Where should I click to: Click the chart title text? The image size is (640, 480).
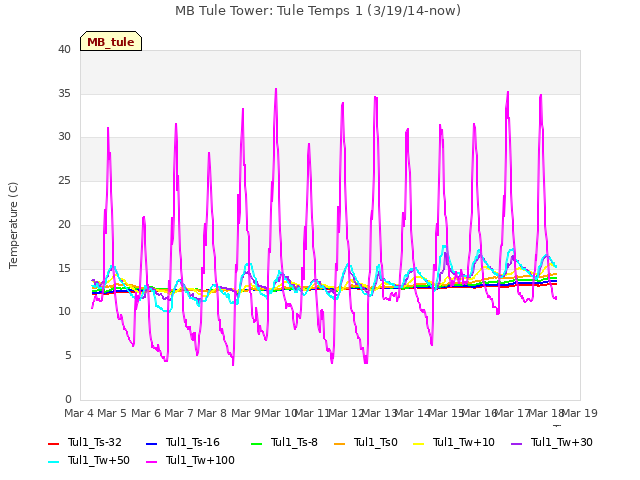(x=318, y=11)
